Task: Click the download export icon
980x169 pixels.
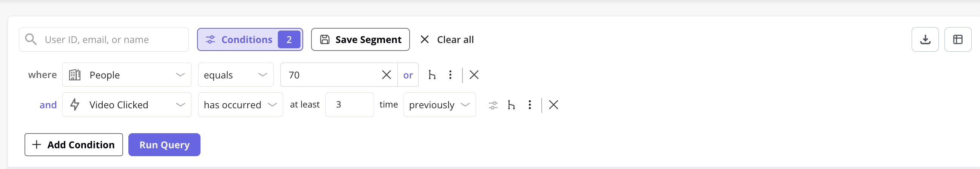Action: click(925, 40)
